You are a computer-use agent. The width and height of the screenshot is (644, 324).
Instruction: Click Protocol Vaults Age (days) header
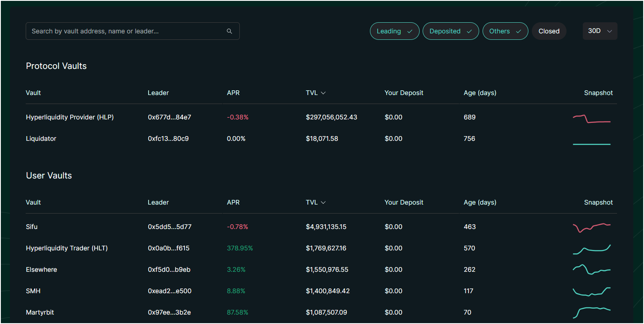[480, 93]
